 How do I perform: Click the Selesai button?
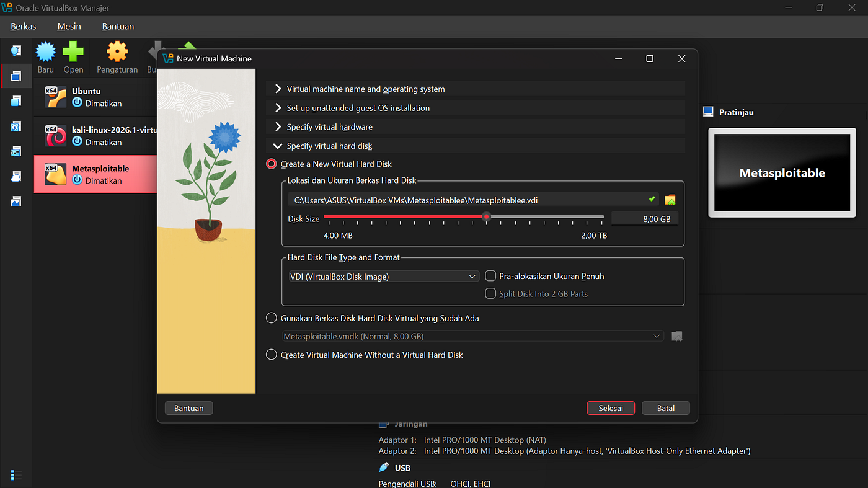pyautogui.click(x=611, y=408)
